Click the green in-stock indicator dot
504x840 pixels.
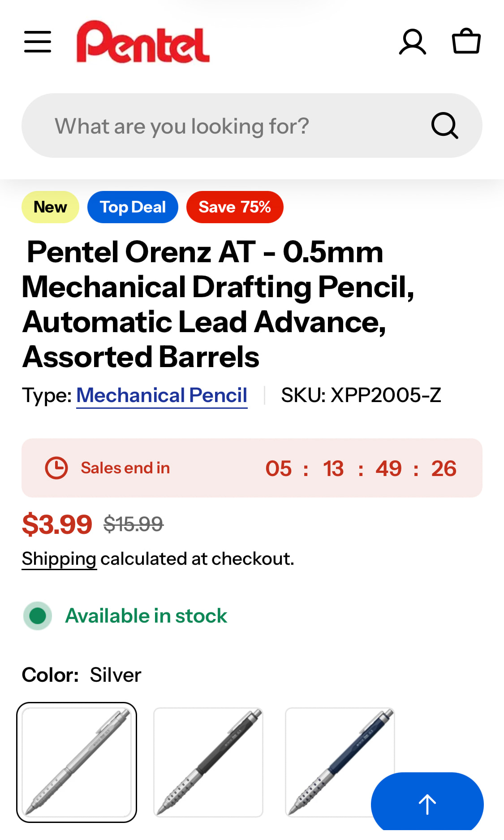pos(38,616)
